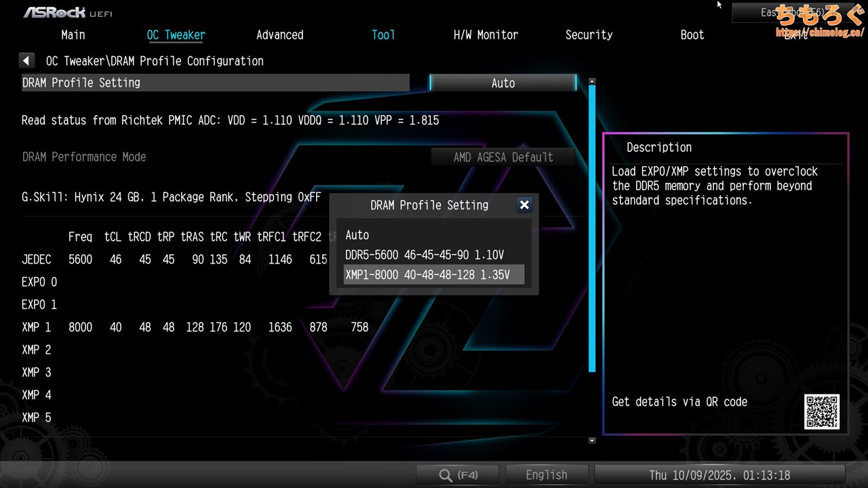Close the DRAM Profile Setting popup
Image resolution: width=868 pixels, height=488 pixels.
[524, 205]
